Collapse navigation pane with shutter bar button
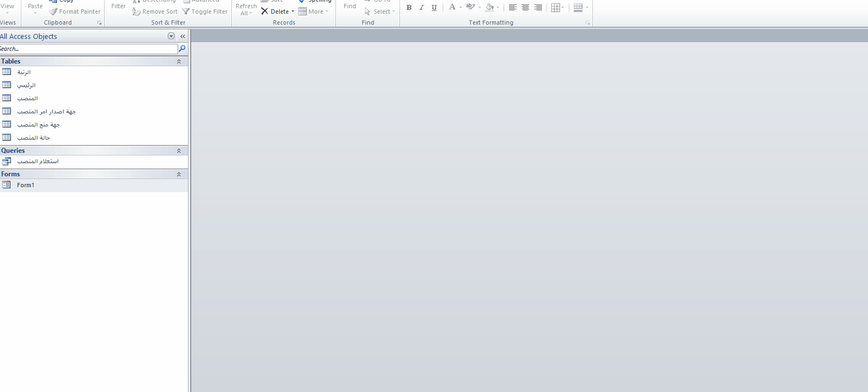The image size is (868, 392). pyautogui.click(x=182, y=36)
